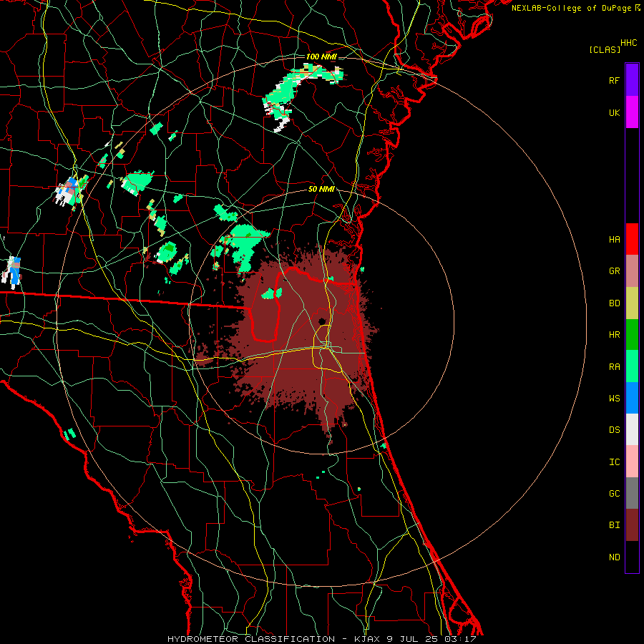Click the 100 NMI range ring label
The height and width of the screenshot is (644, 644).
pyautogui.click(x=321, y=57)
